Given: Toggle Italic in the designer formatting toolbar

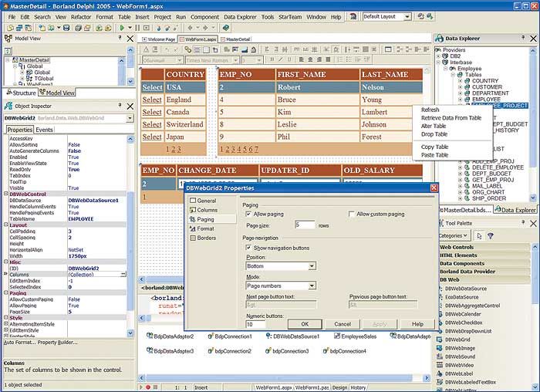Looking at the screenshot, I should pos(281,59).
